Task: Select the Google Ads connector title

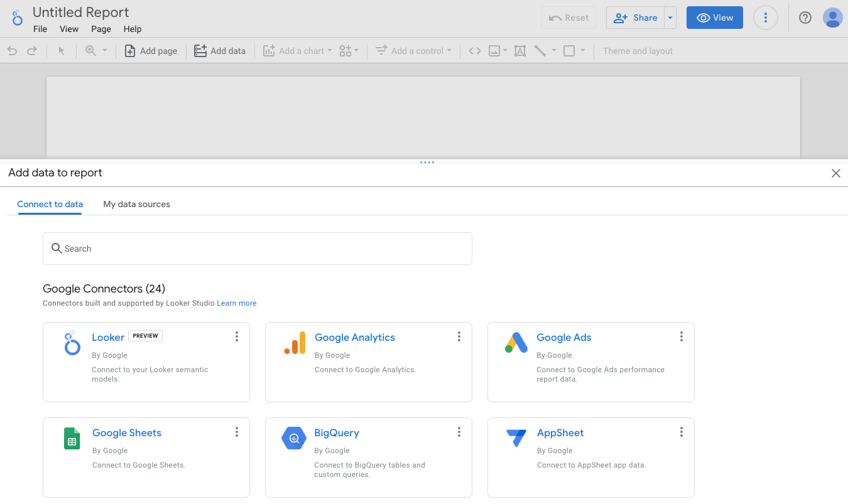Action: [x=564, y=337]
